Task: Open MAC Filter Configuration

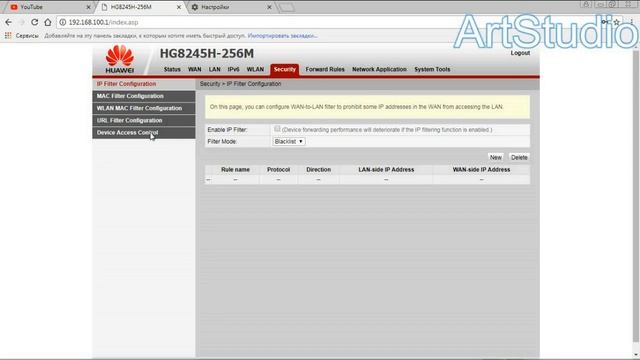Action: tap(144, 96)
